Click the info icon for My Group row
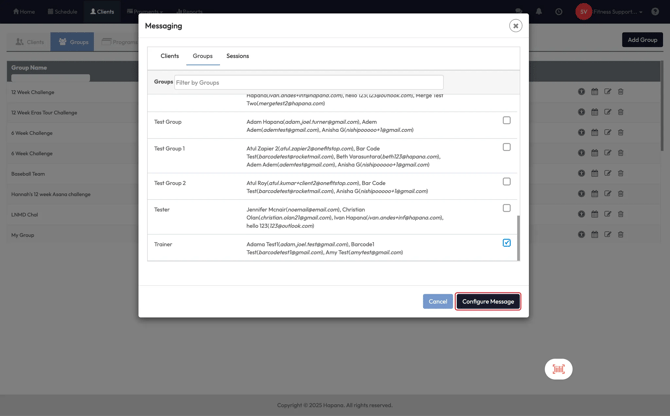Viewport: 670px width, 416px height. tap(581, 235)
